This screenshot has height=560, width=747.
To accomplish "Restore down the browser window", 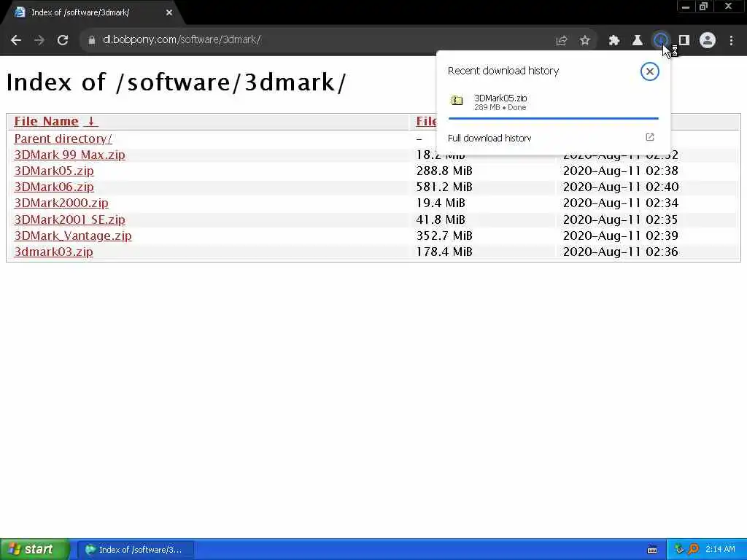I will click(x=703, y=7).
